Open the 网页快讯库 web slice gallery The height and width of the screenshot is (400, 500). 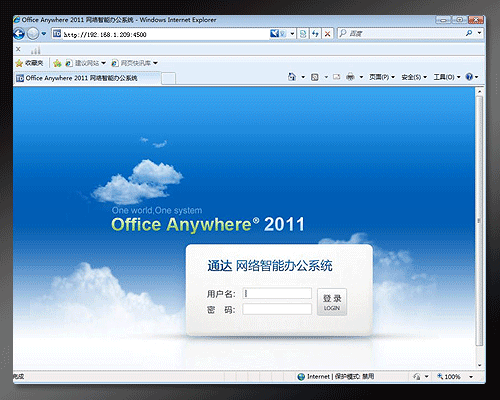pos(134,63)
